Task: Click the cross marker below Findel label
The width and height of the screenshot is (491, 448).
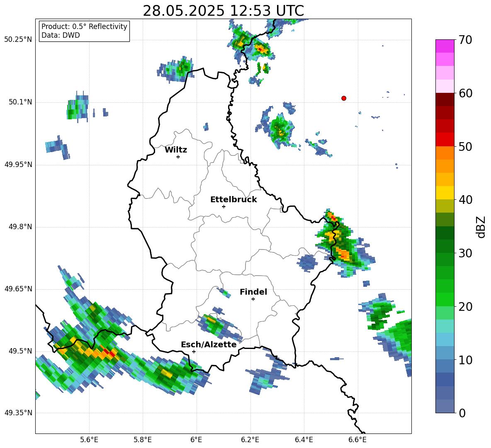Action: pyautogui.click(x=253, y=299)
